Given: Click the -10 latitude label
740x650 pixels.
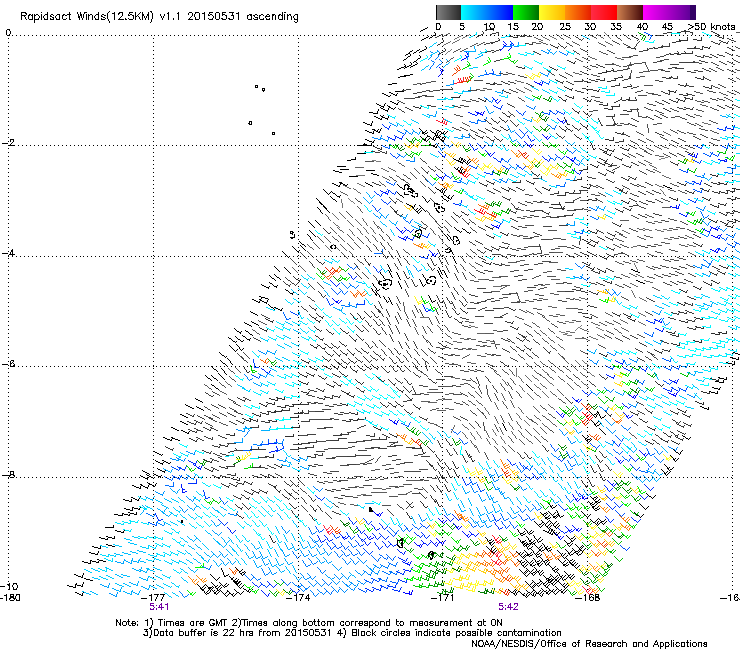Looking at the screenshot, I should tap(9, 586).
